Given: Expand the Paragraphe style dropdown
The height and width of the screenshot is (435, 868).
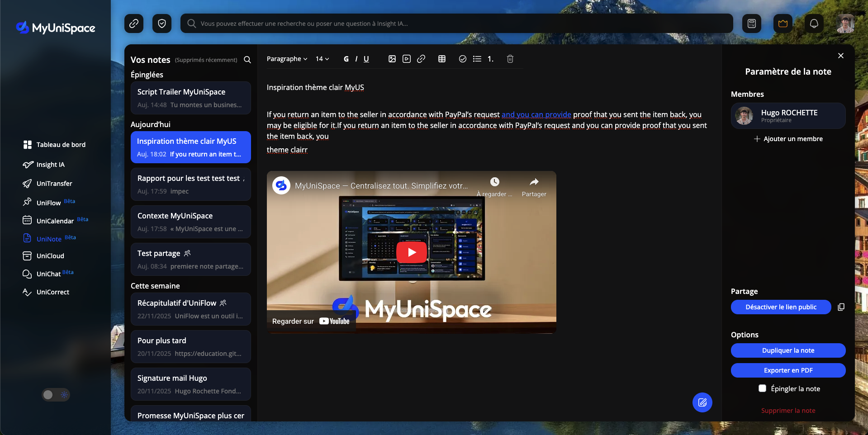Looking at the screenshot, I should point(287,59).
